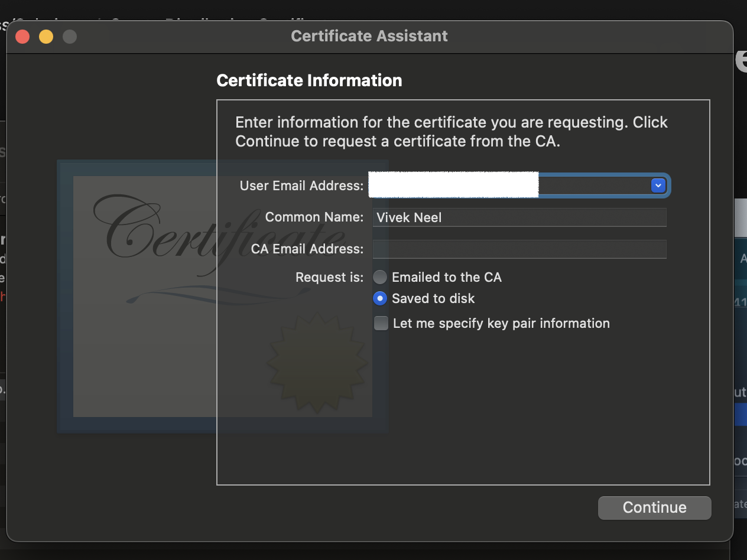Select the Emailed to the CA option
747x560 pixels.
(x=380, y=277)
